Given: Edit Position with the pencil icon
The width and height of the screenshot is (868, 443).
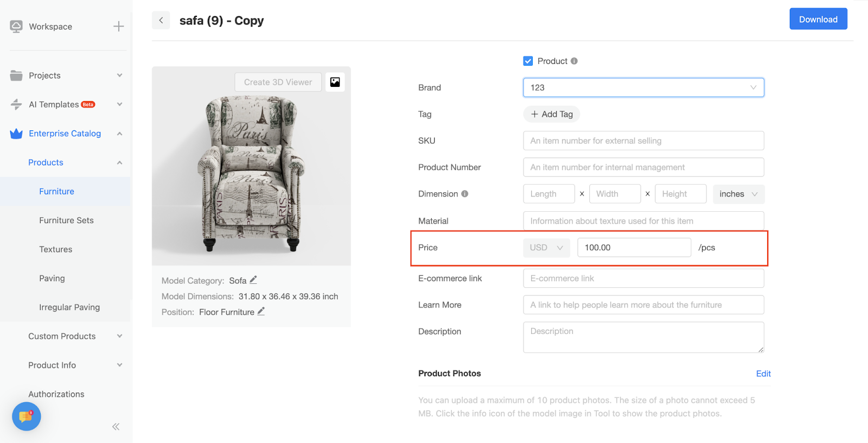Looking at the screenshot, I should pos(261,312).
